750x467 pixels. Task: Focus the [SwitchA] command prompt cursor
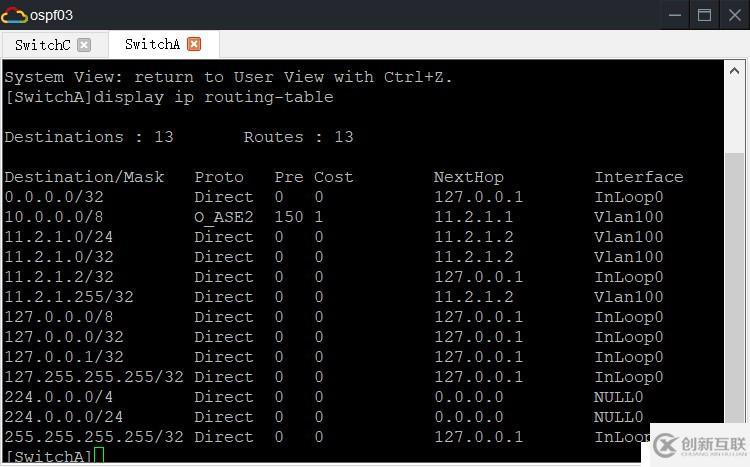[x=99, y=457]
